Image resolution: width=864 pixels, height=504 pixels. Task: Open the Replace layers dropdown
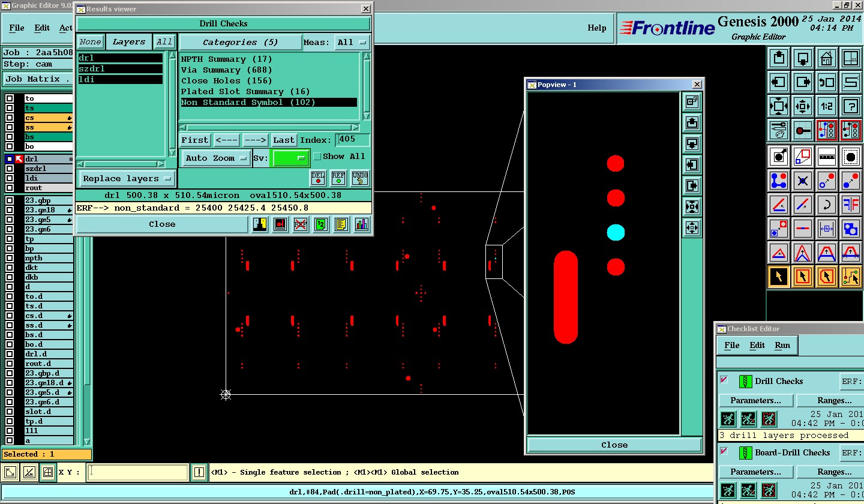[x=127, y=179]
